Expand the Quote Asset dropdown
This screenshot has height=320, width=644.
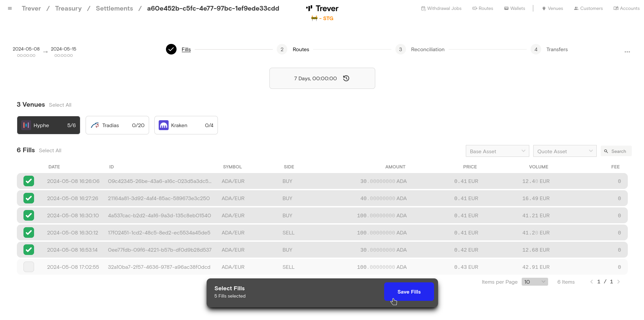pyautogui.click(x=565, y=151)
